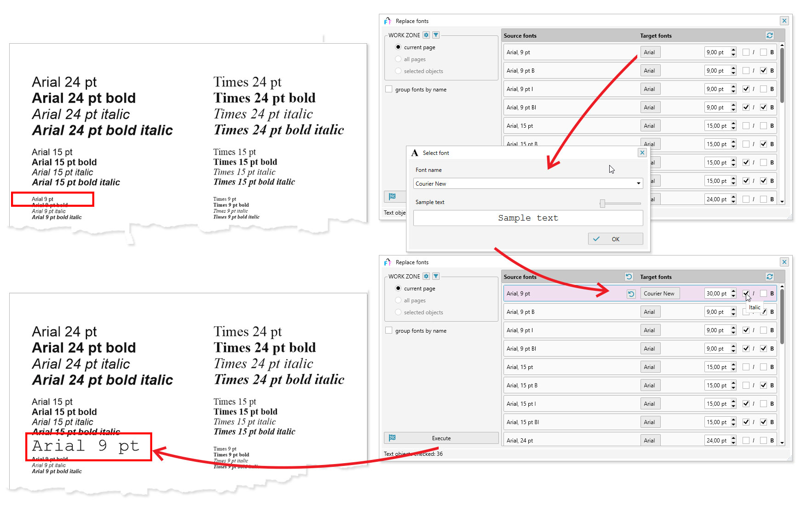Decrease size for the Arial, 15 pt BI row
The width and height of the screenshot is (812, 516).
[733, 425]
